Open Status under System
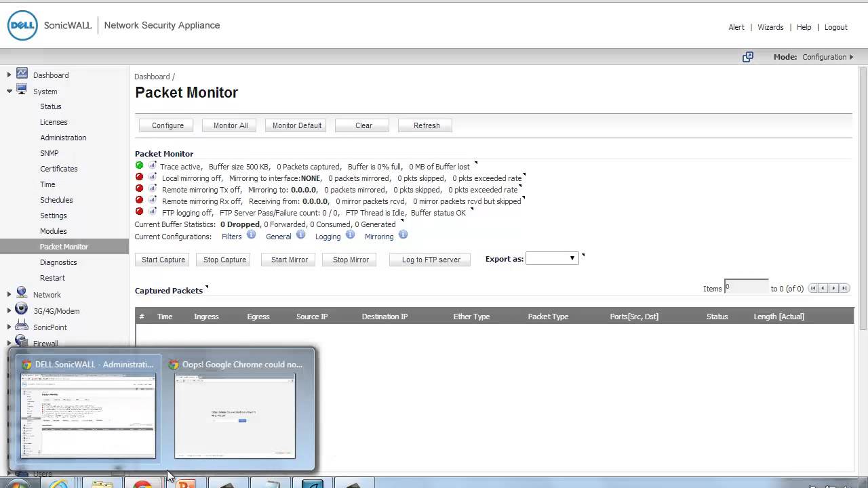Viewport: 868px width, 488px height. click(51, 106)
